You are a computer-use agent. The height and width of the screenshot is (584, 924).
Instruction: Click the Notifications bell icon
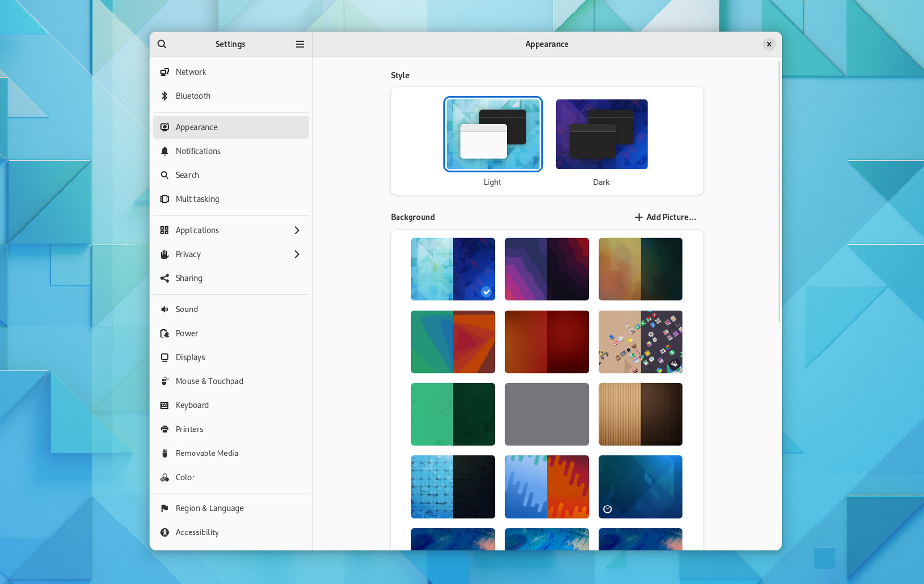point(165,151)
